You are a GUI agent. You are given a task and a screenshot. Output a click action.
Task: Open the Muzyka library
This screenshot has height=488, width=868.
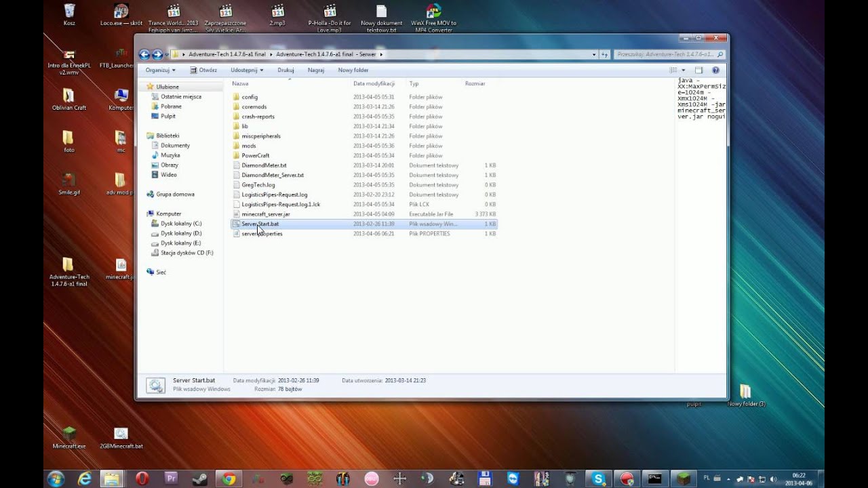coord(170,155)
